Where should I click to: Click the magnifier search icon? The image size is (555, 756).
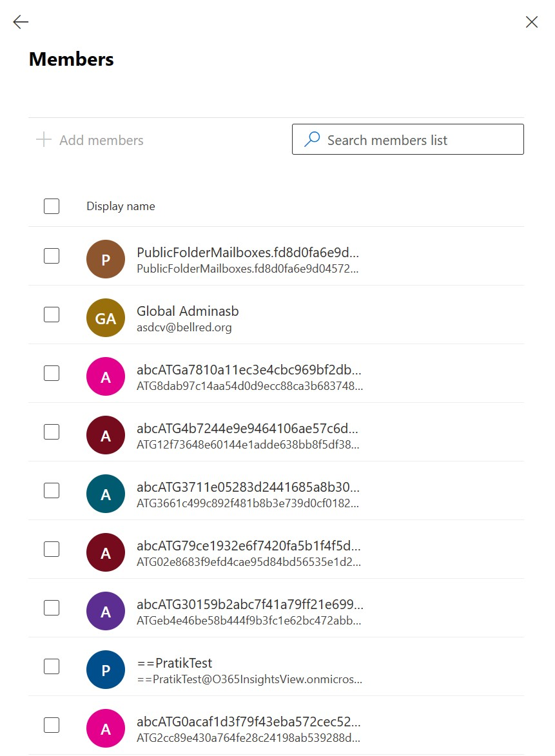pyautogui.click(x=312, y=139)
